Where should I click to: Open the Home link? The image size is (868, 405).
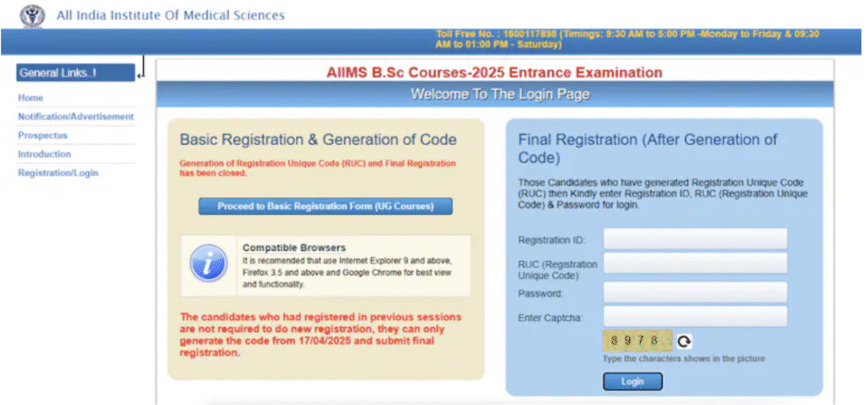(31, 98)
